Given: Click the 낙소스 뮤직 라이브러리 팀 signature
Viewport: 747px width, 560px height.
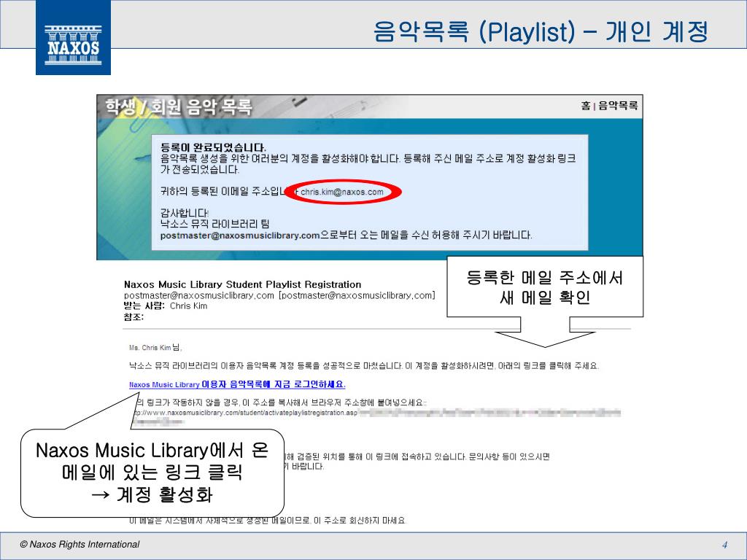Looking at the screenshot, I should point(215,224).
